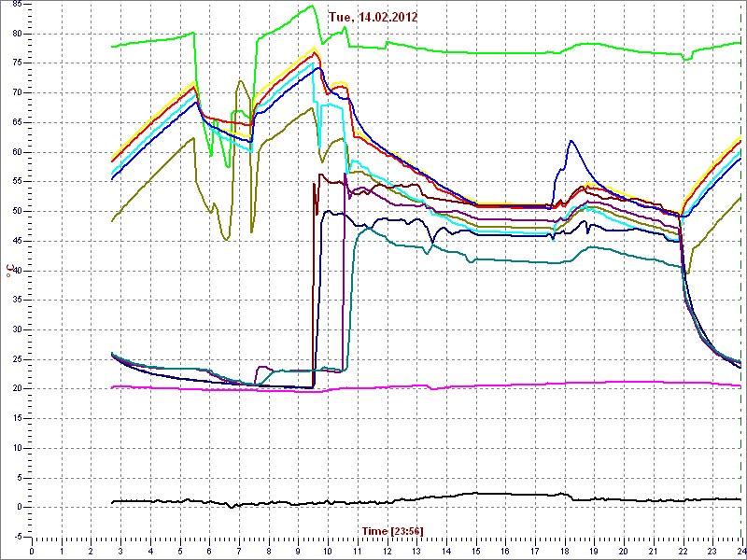Click hour 7 on the time axis
Image resolution: width=747 pixels, height=560 pixels.
click(x=239, y=552)
